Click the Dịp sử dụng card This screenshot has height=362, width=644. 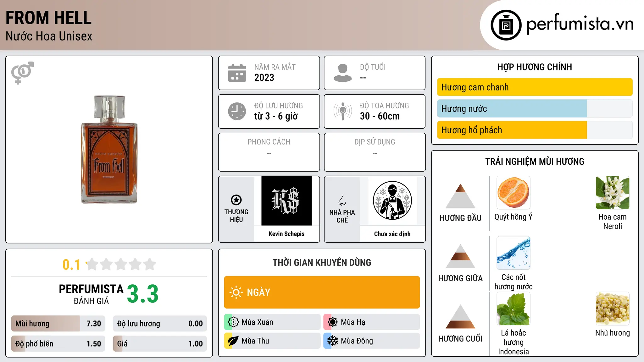(375, 152)
